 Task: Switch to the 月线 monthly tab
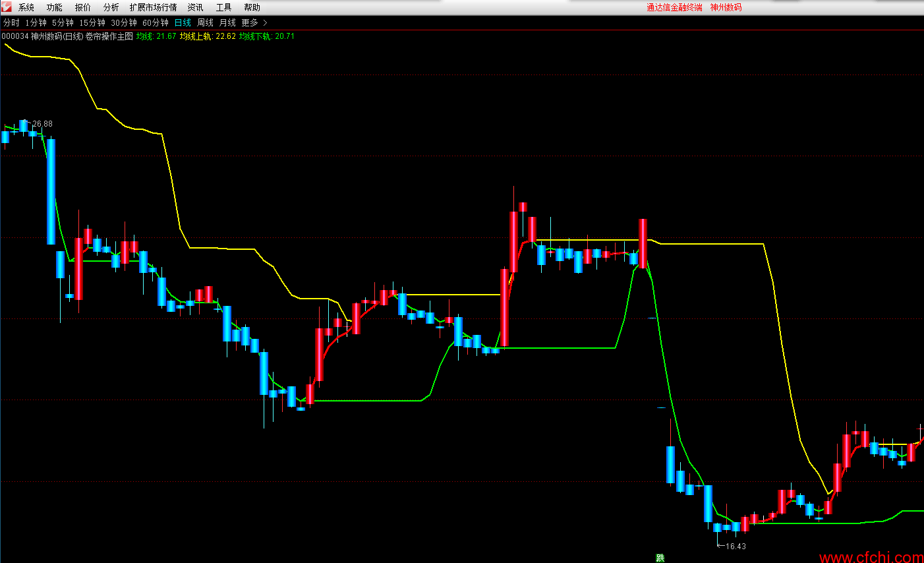pos(227,22)
